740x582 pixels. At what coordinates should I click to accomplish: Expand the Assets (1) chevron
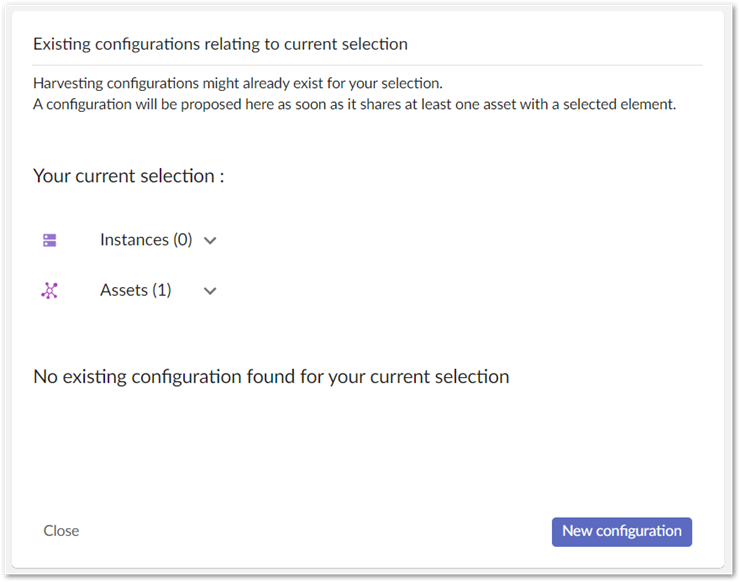pyautogui.click(x=210, y=291)
